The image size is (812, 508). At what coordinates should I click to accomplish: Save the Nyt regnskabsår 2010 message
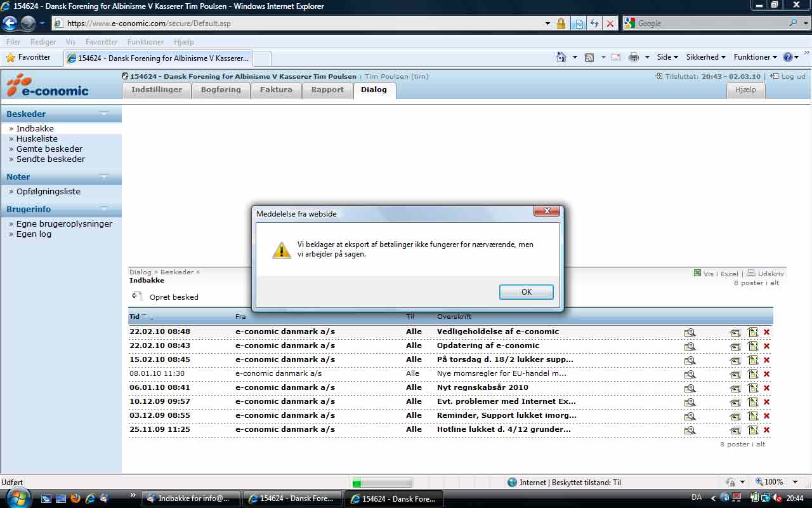tap(735, 388)
